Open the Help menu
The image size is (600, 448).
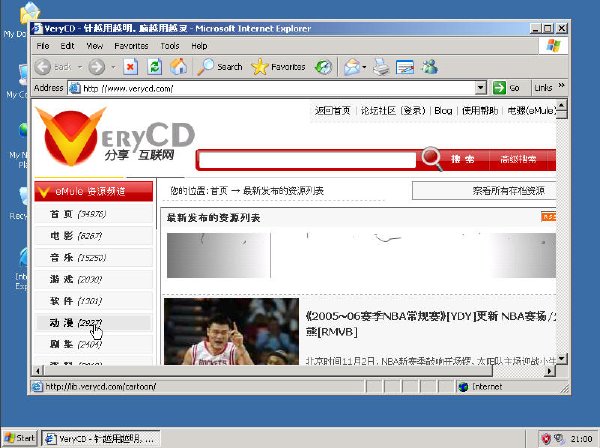pos(199,46)
